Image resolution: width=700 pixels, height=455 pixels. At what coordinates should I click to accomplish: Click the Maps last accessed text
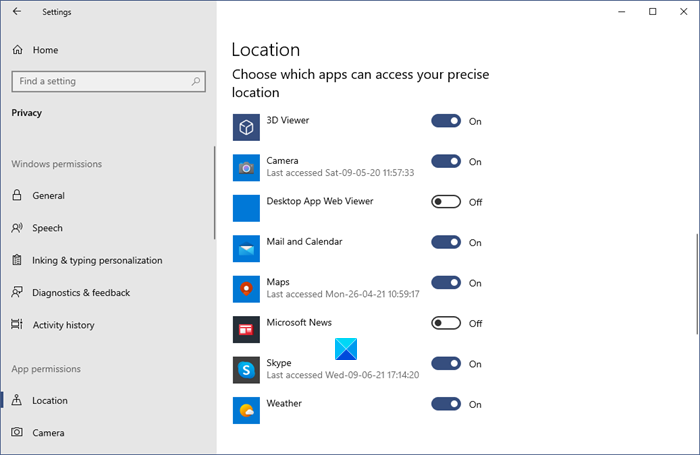343,294
